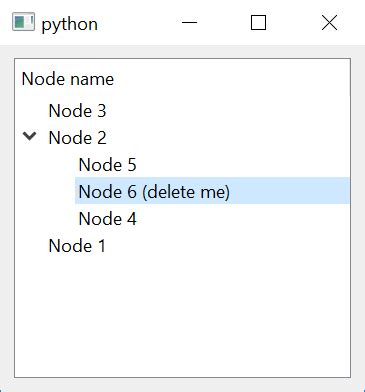Select child item Node 5

[x=107, y=165]
